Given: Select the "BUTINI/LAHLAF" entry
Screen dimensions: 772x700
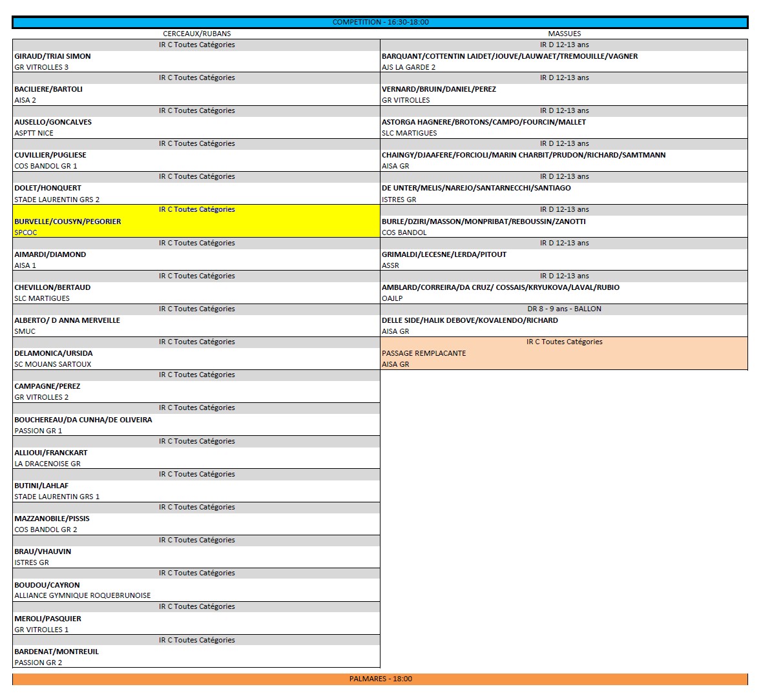Looking at the screenshot, I should click(41, 486).
